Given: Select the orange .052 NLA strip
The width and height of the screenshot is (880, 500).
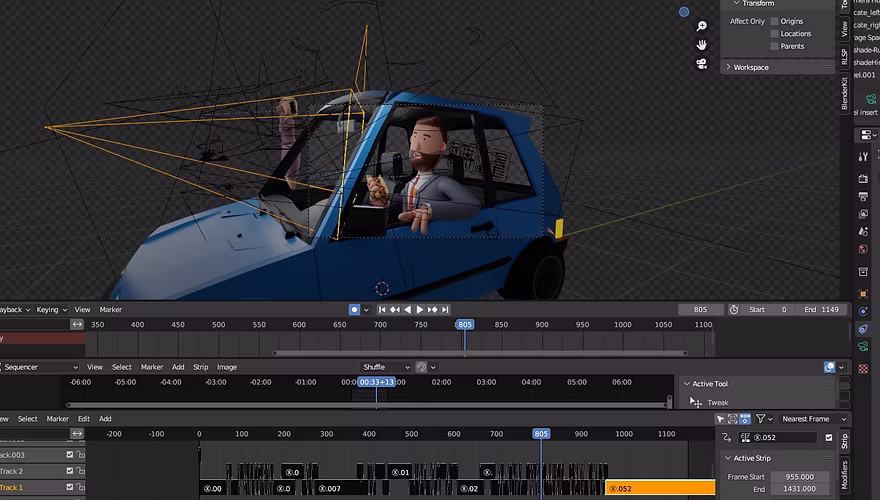Looking at the screenshot, I should [x=660, y=488].
